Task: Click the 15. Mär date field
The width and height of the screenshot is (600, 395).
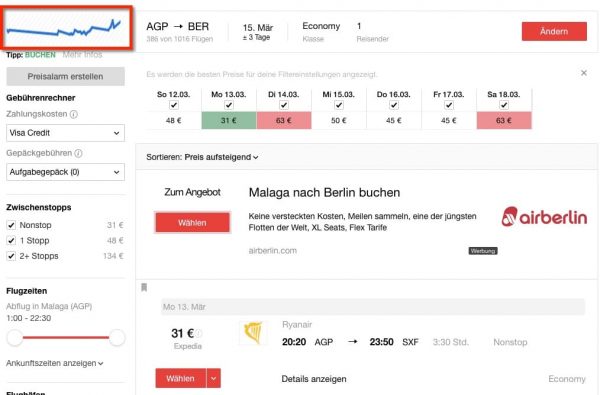Action: point(258,32)
